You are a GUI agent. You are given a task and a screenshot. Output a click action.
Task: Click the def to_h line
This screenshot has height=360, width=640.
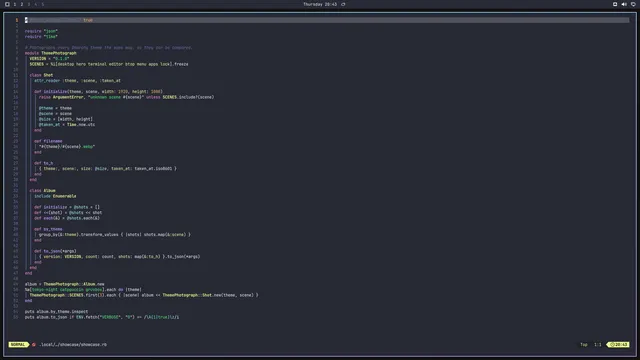(44, 163)
